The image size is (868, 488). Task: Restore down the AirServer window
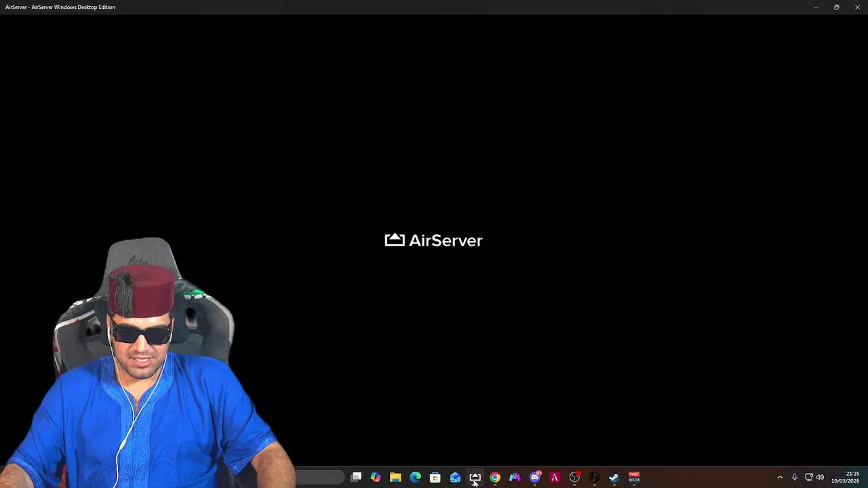tap(837, 7)
